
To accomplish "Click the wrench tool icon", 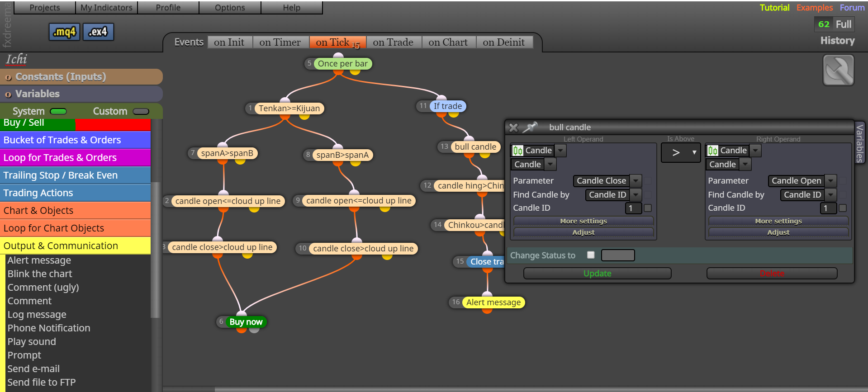I will coord(838,70).
